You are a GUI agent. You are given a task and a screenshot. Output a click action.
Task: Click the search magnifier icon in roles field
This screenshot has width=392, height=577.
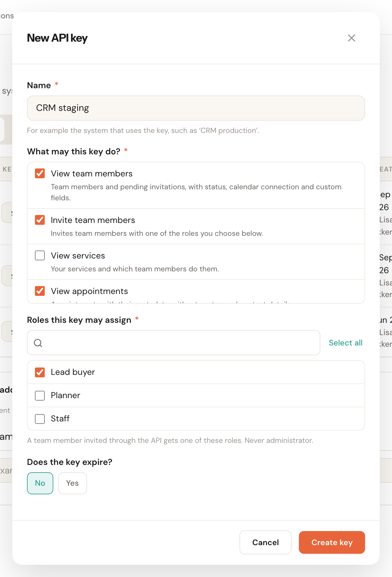pyautogui.click(x=38, y=343)
